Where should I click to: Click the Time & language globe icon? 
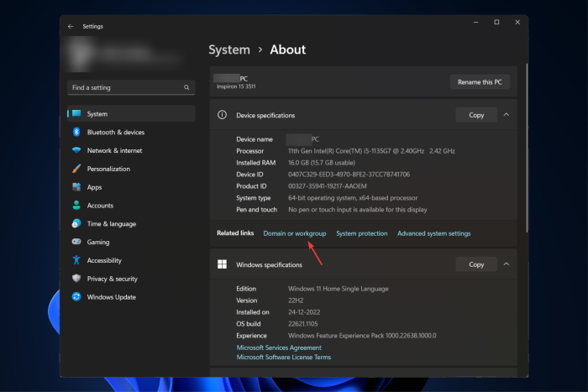point(76,223)
